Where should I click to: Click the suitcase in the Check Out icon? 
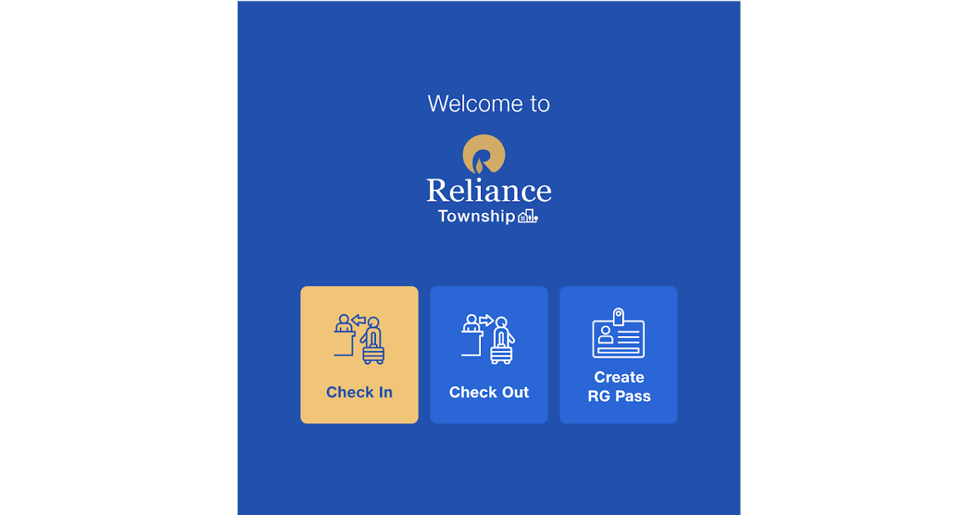pyautogui.click(x=502, y=353)
